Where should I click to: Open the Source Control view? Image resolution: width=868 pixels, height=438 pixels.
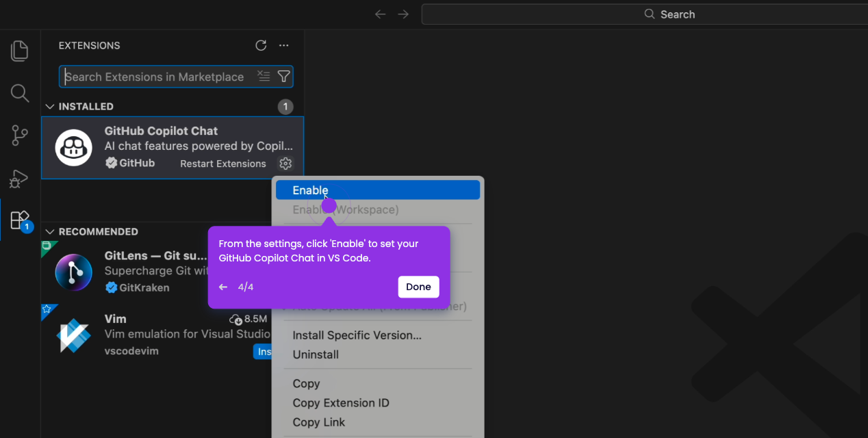tap(20, 136)
